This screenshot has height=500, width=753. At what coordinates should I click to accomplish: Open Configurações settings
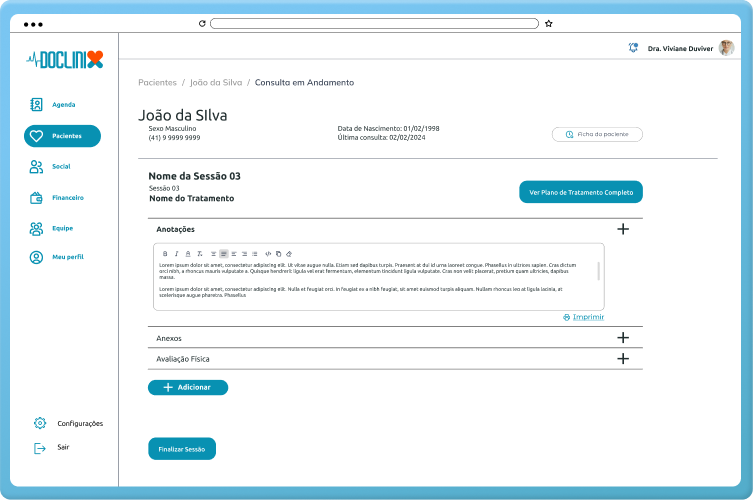click(x=78, y=423)
